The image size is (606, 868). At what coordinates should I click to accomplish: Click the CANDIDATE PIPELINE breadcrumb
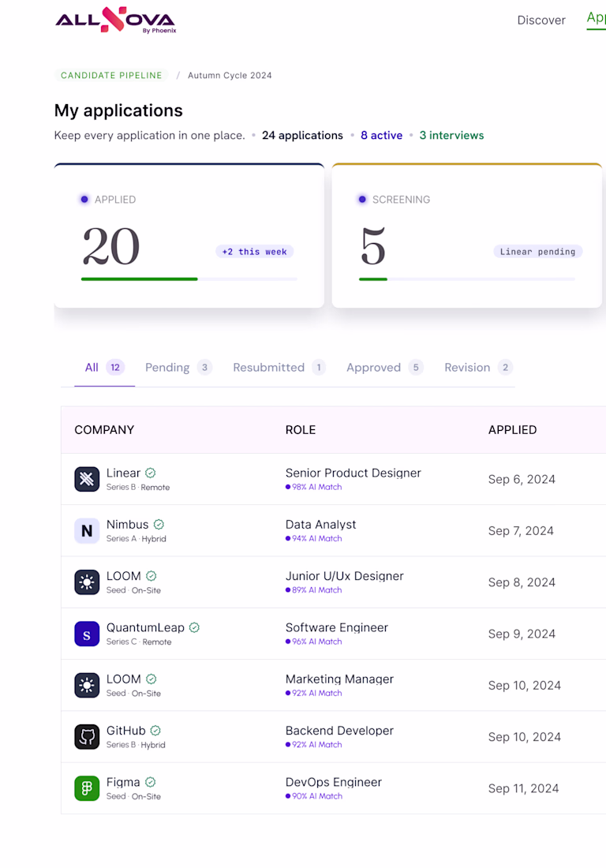[111, 75]
